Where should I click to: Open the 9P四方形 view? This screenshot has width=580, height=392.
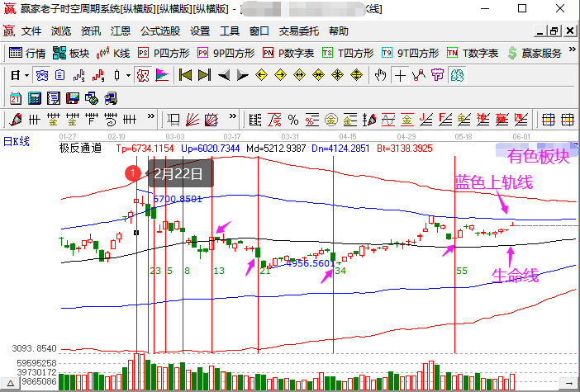point(226,53)
